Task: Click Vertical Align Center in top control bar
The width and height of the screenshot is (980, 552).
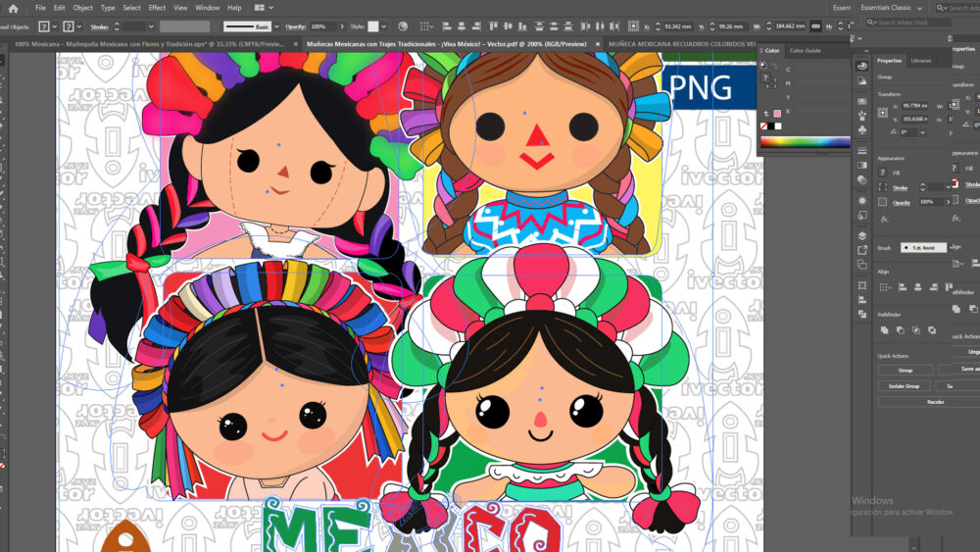Action: coord(508,26)
